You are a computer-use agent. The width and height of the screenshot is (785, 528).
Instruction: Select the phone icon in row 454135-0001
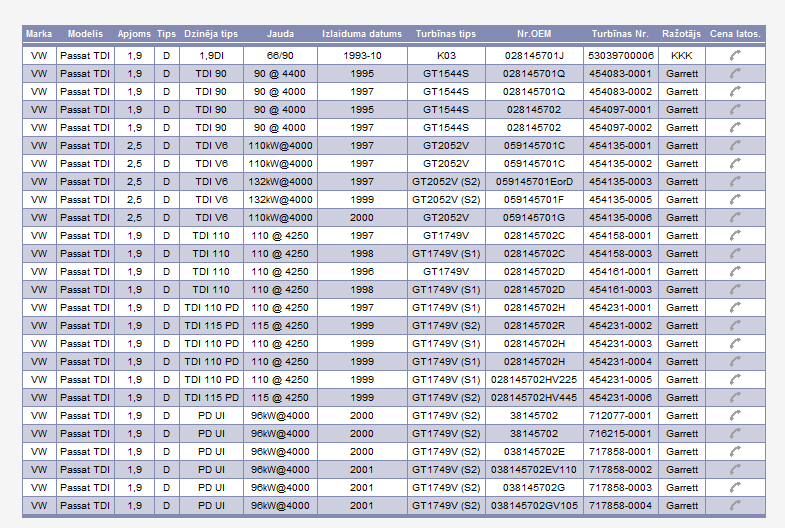pyautogui.click(x=735, y=146)
